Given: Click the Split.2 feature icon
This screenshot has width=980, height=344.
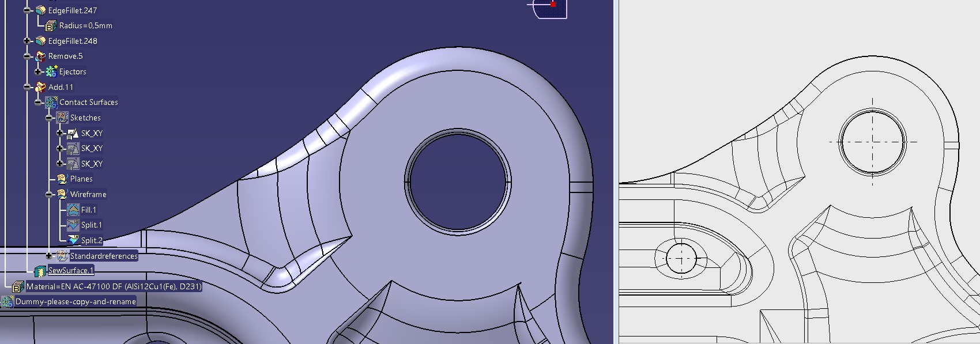Looking at the screenshot, I should tap(73, 240).
